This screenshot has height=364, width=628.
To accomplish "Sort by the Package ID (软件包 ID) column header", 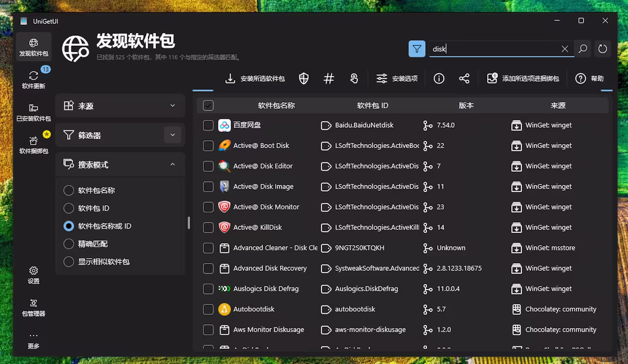I will (x=373, y=105).
